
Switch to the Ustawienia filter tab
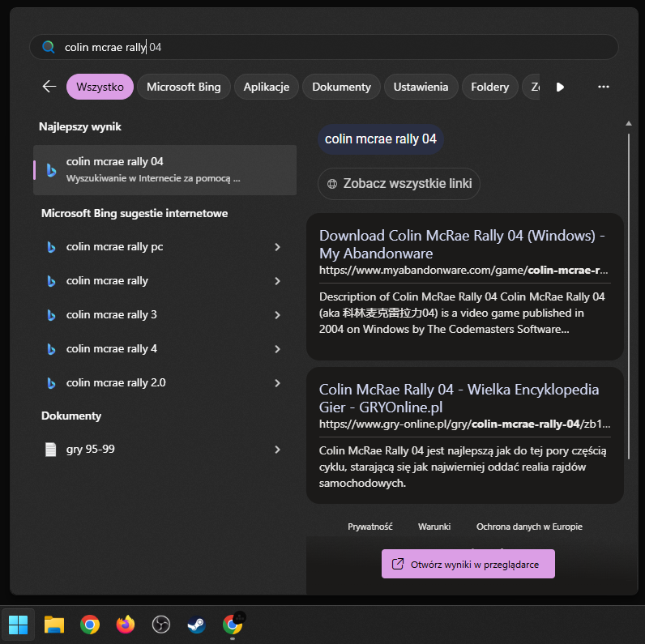click(x=421, y=87)
